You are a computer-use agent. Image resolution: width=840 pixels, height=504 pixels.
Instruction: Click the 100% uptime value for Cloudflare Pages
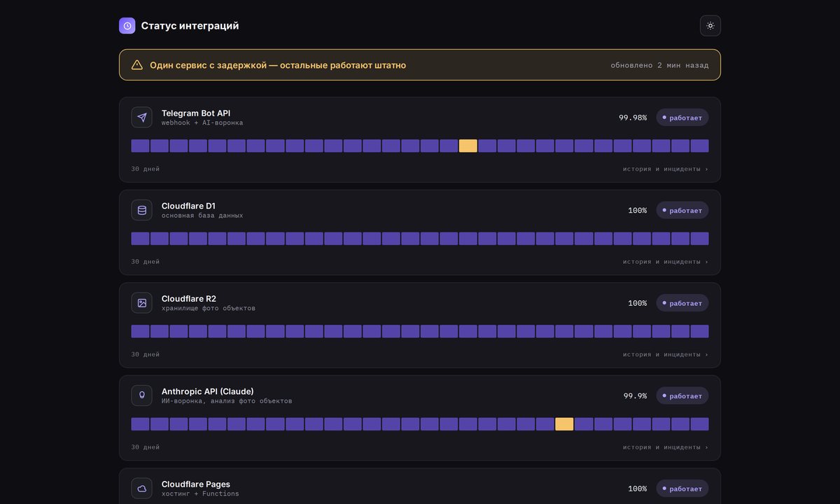pos(637,489)
